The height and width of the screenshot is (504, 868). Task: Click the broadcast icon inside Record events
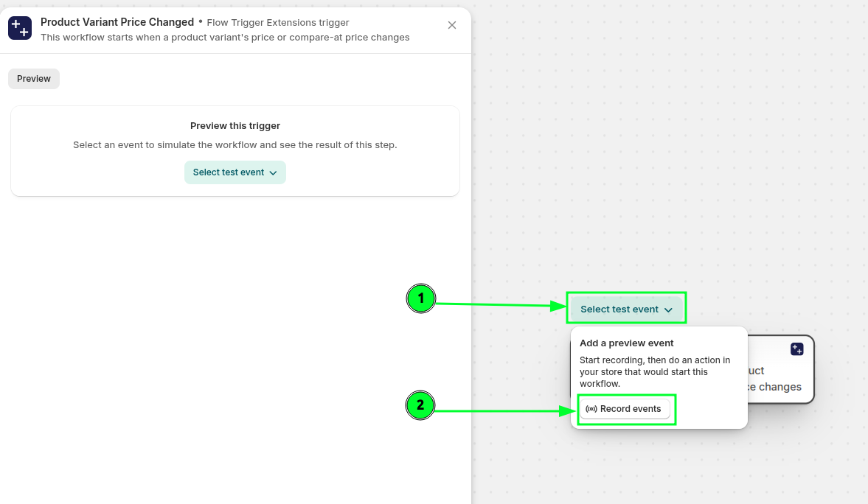[x=591, y=409]
